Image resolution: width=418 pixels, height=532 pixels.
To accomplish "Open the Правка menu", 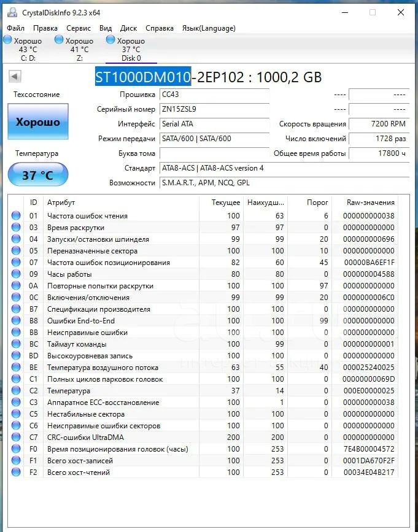I will [x=45, y=28].
